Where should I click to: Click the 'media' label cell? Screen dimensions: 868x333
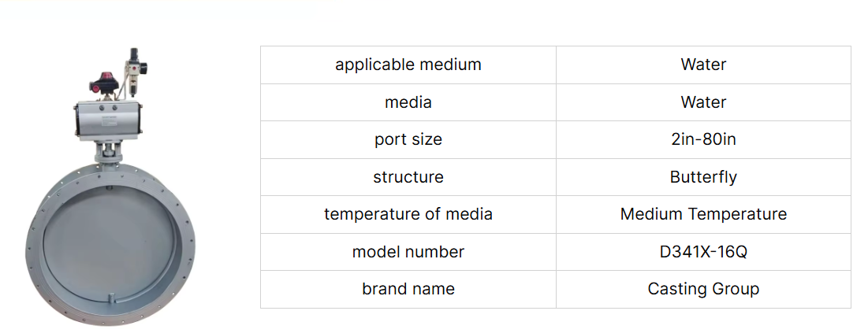click(408, 102)
